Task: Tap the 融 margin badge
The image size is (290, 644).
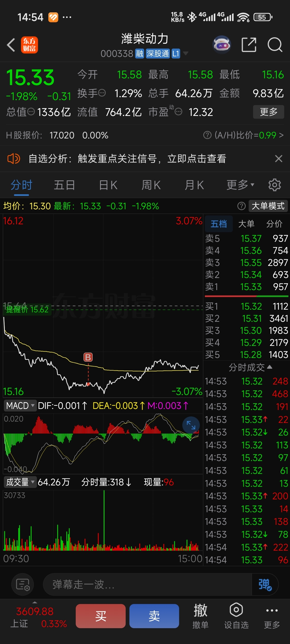Action: [x=140, y=54]
